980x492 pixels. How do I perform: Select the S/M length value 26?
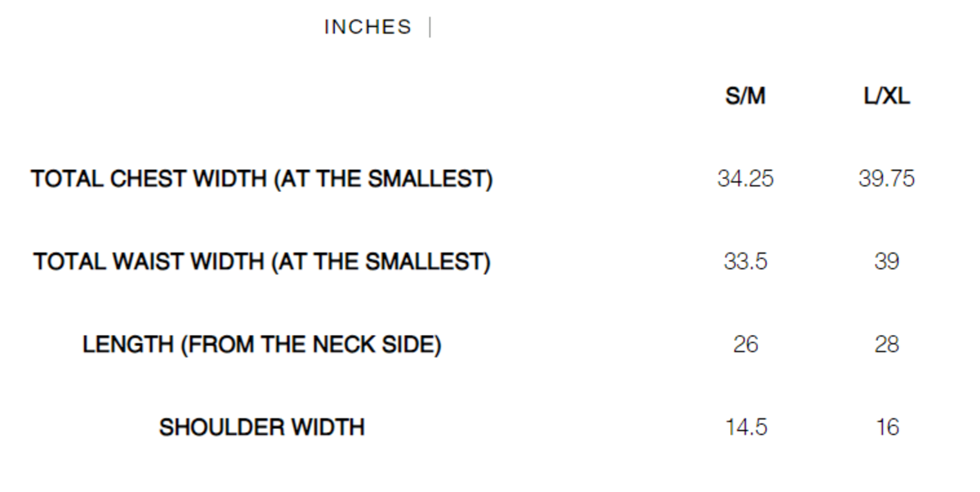click(746, 344)
